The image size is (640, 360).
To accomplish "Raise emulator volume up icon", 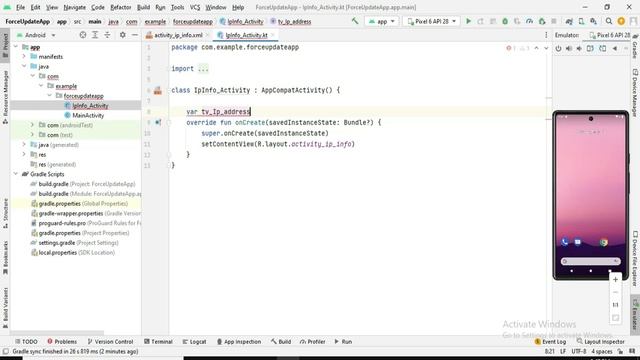I will pos(569,49).
